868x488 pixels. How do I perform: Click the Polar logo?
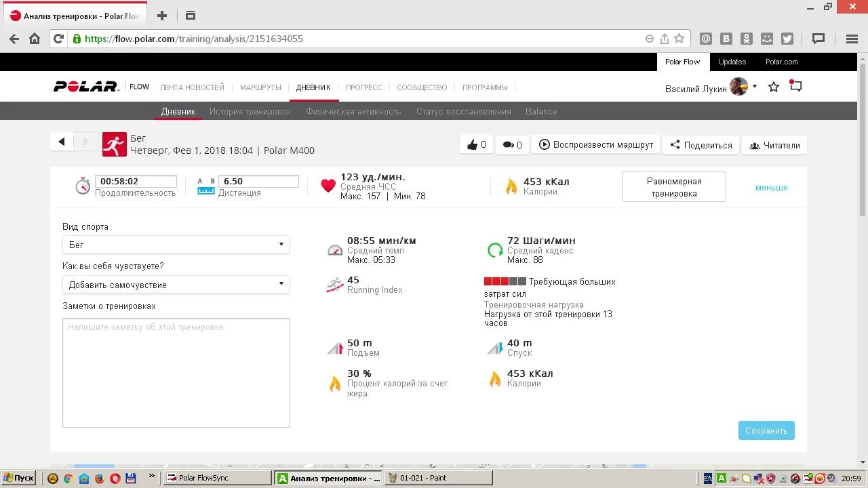click(x=86, y=87)
